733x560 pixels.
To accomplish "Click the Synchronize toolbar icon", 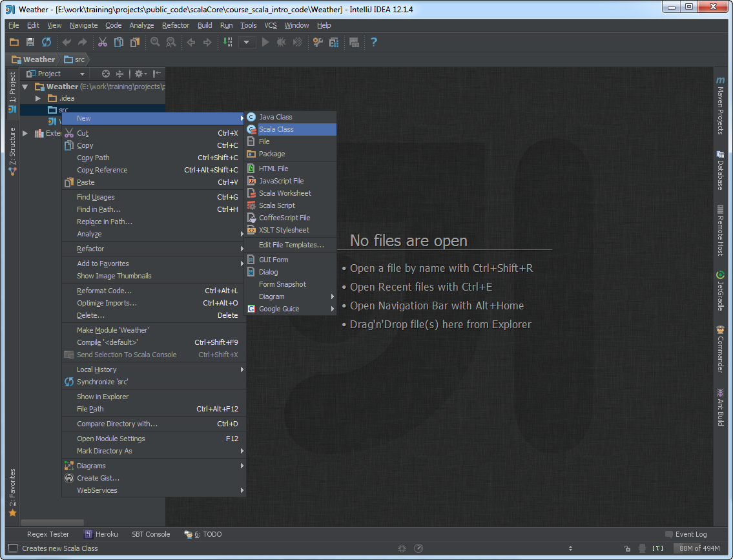I will pyautogui.click(x=46, y=42).
